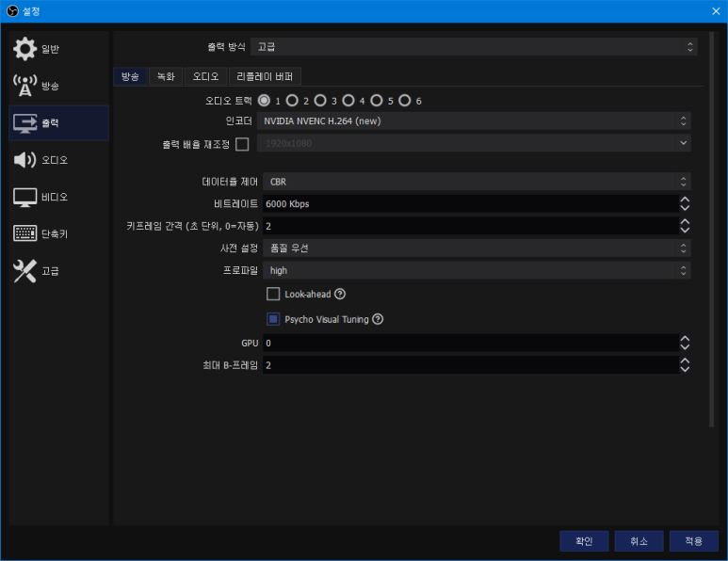Click the 최대 B-프레임 stepper arrows
728x561 pixels.
[x=685, y=365]
